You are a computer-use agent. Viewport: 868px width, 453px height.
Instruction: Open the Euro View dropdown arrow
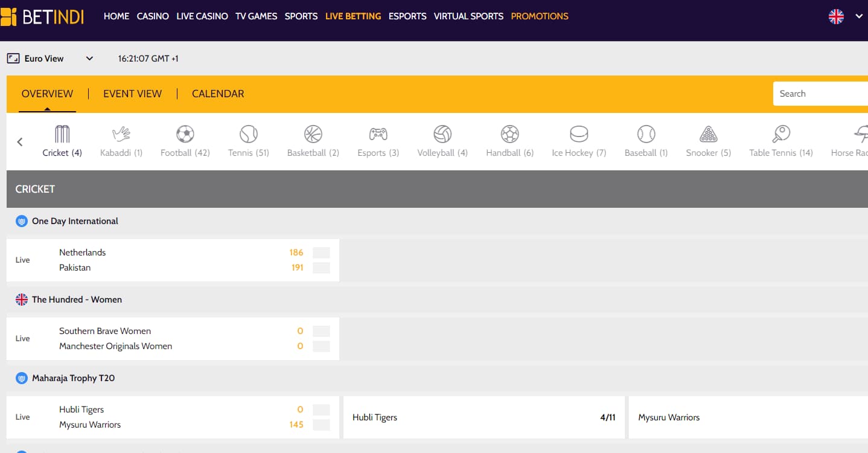click(x=89, y=59)
